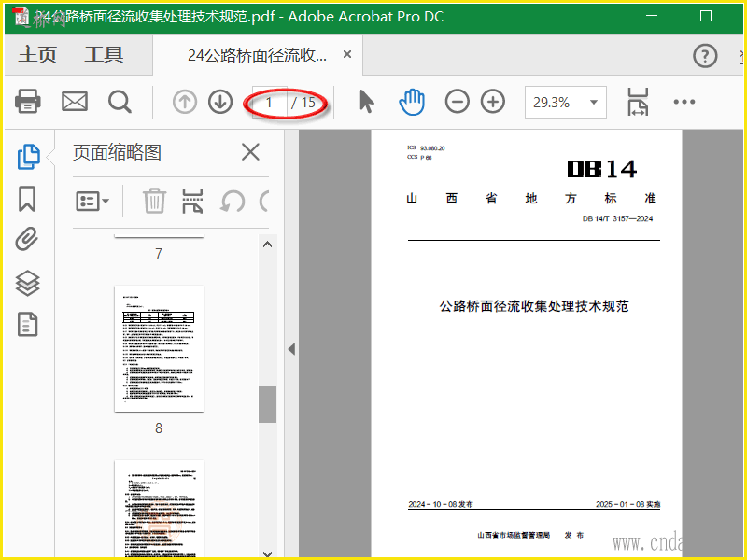
Task: Click the insert pages icon in thumbnails panel
Action: 193,201
